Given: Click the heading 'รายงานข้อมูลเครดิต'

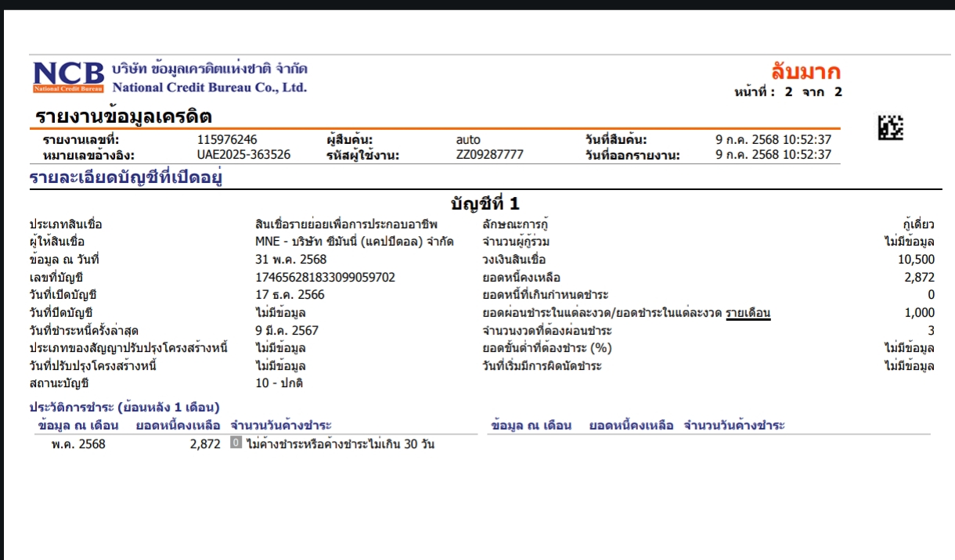Looking at the screenshot, I should coord(124,117).
